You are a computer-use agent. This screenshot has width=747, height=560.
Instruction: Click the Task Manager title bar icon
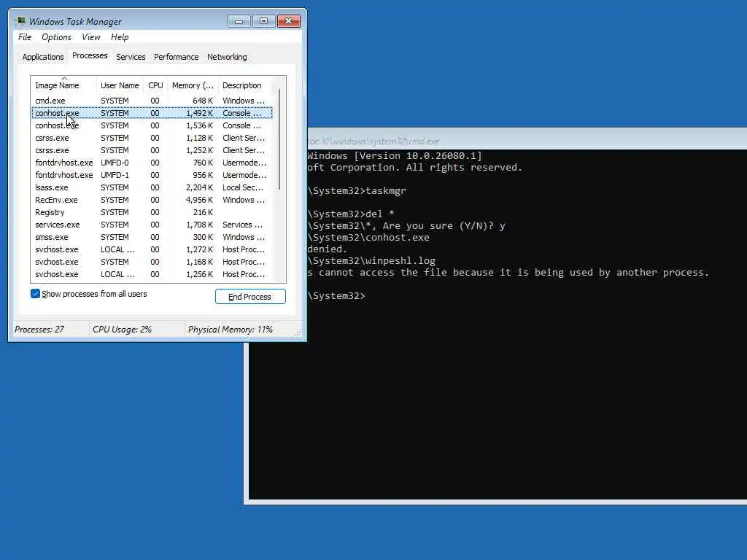(x=20, y=21)
